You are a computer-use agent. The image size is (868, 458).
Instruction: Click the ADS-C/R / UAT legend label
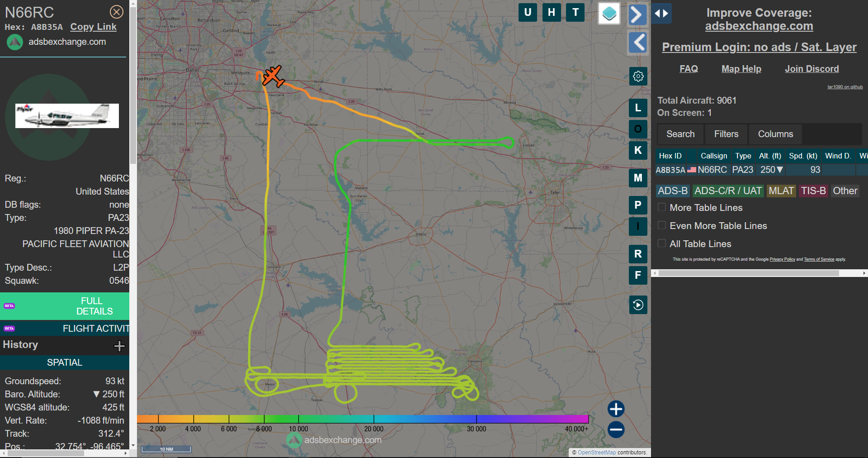728,191
